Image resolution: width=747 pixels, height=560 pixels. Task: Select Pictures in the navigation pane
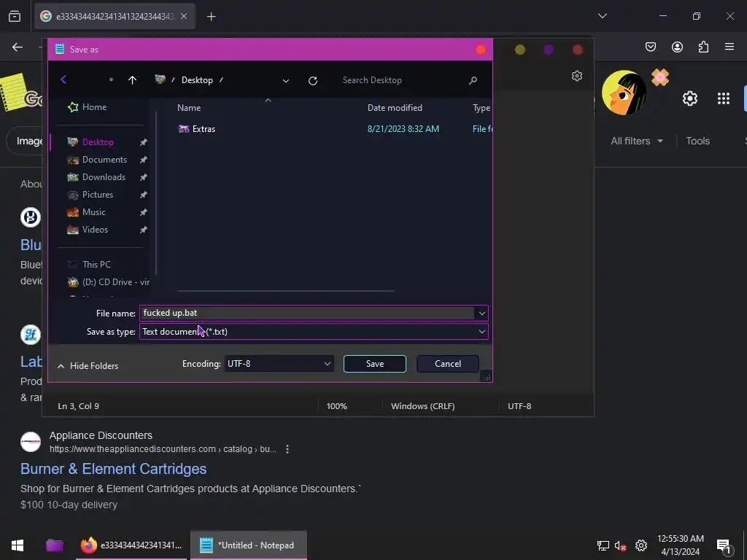98,194
